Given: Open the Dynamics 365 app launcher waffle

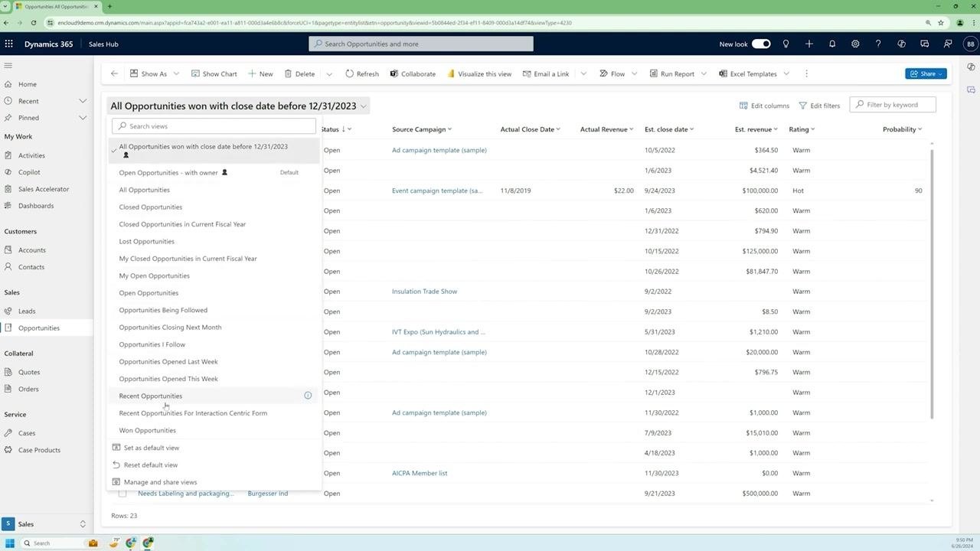Looking at the screenshot, I should point(9,44).
